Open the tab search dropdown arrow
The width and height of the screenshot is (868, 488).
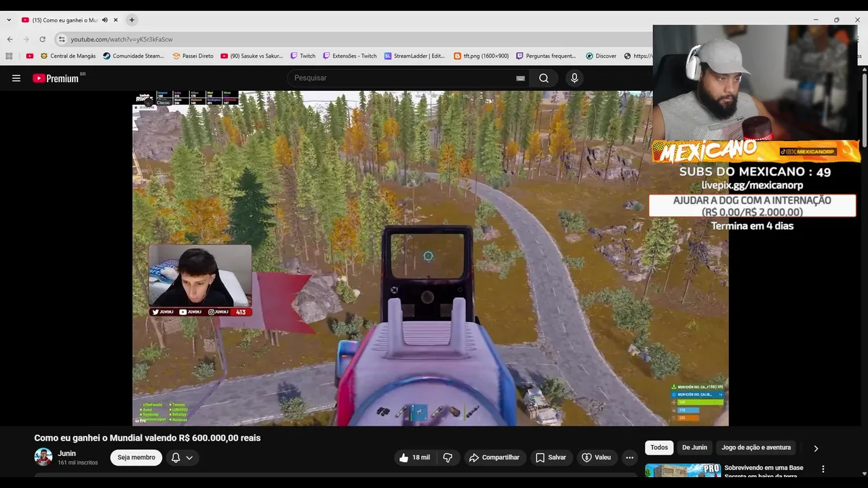[x=9, y=20]
